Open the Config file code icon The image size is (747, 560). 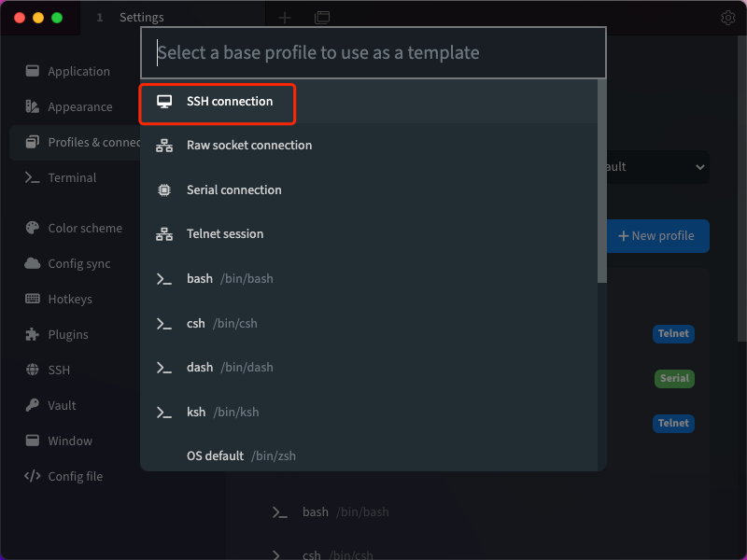32,476
